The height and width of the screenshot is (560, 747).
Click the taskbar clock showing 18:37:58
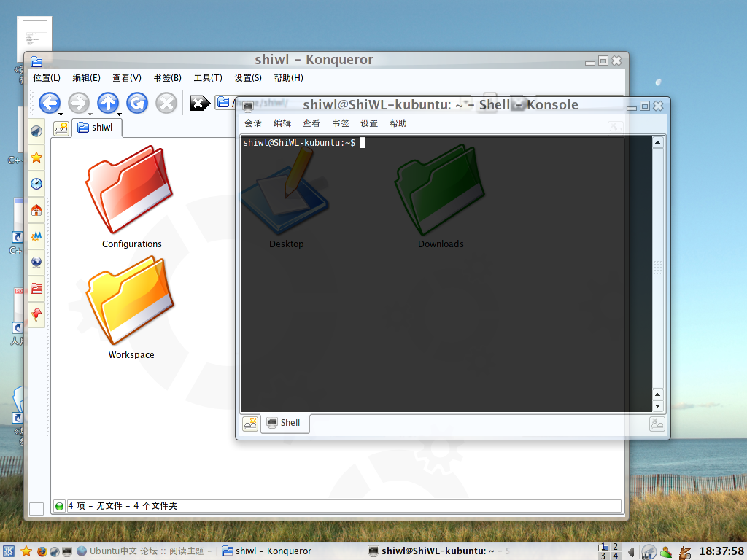pyautogui.click(x=721, y=551)
